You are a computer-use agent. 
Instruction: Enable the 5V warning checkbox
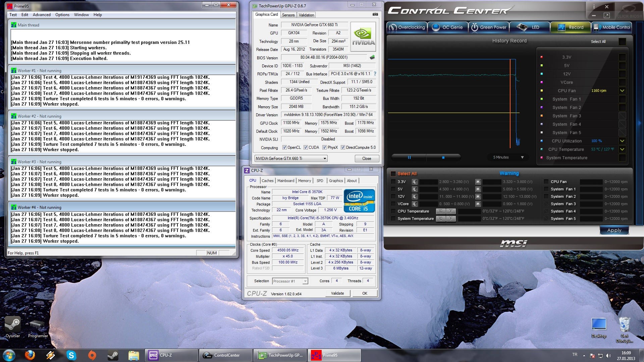pos(393,189)
